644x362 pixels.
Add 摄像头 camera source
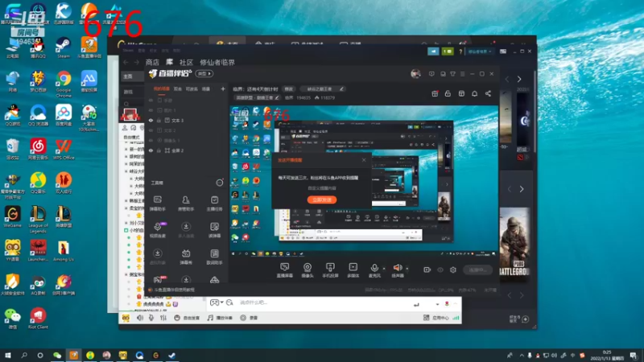click(308, 270)
